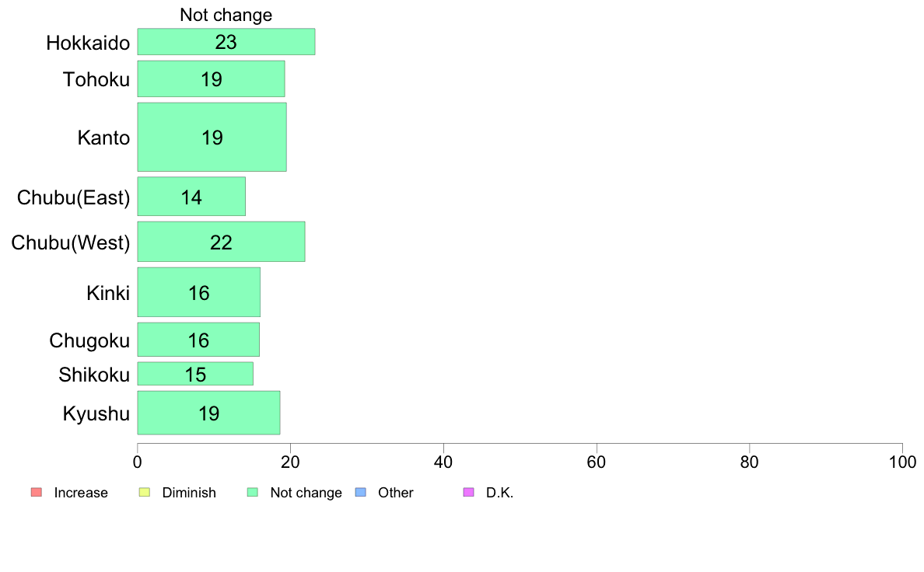
Task: Click the Kinki bar showing 16
Action: (199, 293)
